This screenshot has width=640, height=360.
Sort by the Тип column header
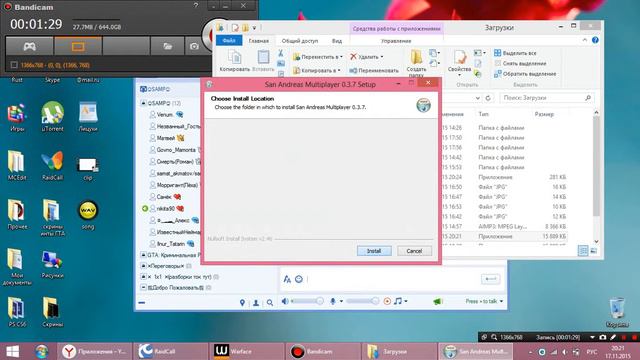(x=484, y=114)
